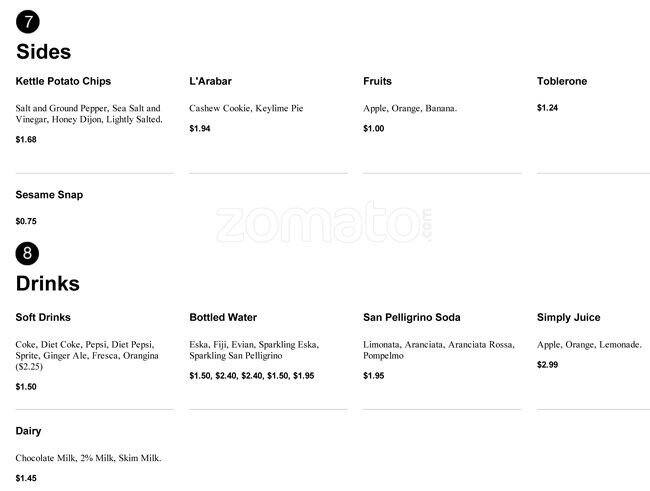This screenshot has width=650, height=491.
Task: Select the Sesame Snap item
Action: (49, 195)
